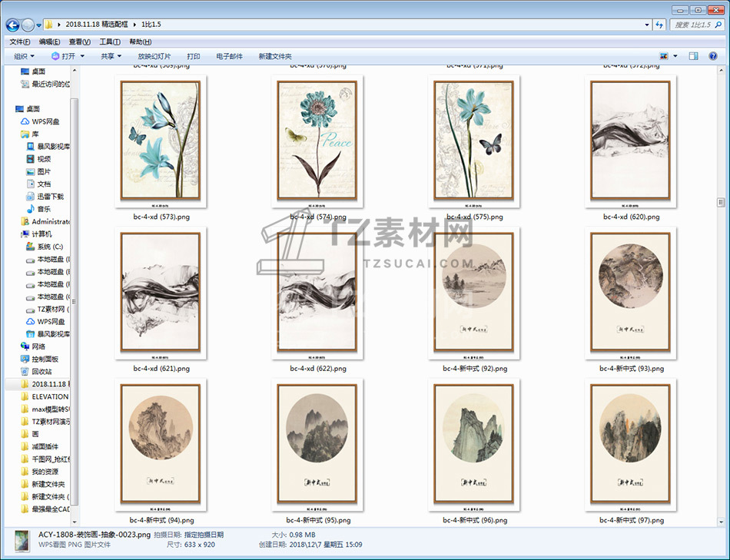Open the 查看(V) menu
This screenshot has width=730, height=560.
coord(80,42)
